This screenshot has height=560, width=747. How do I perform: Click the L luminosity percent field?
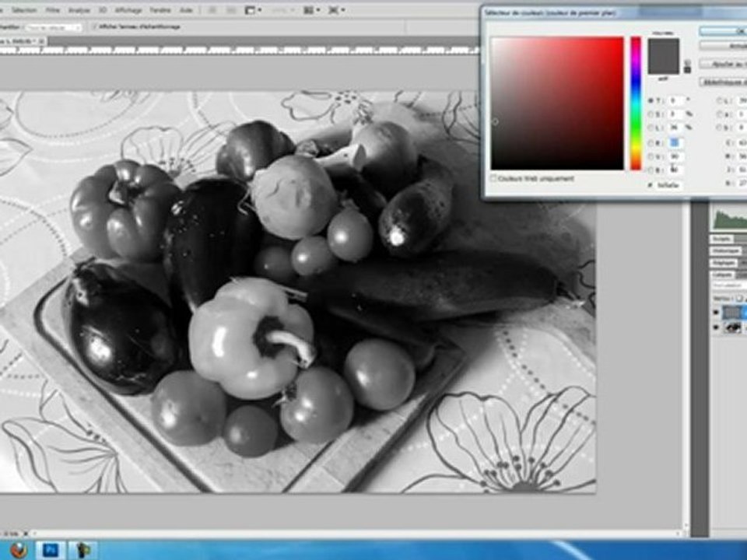coord(675,128)
